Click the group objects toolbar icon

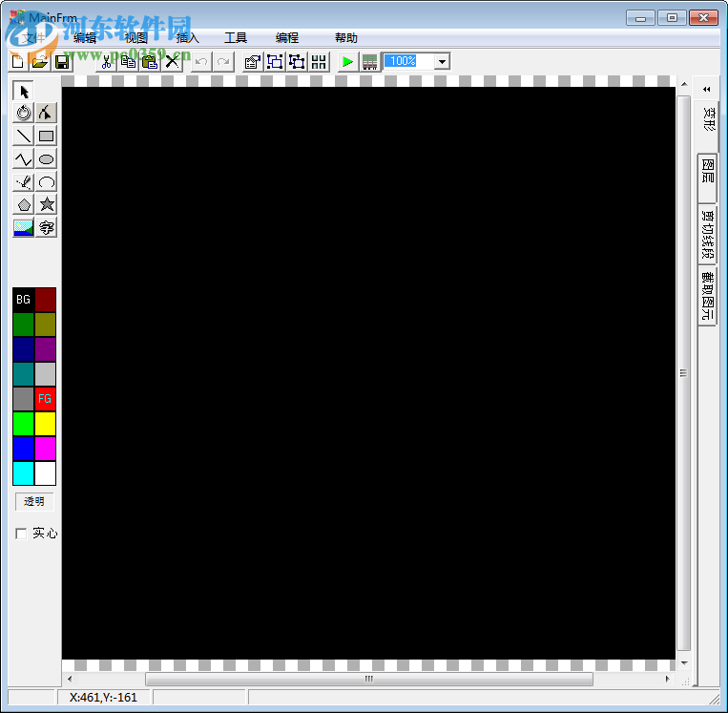(x=275, y=61)
